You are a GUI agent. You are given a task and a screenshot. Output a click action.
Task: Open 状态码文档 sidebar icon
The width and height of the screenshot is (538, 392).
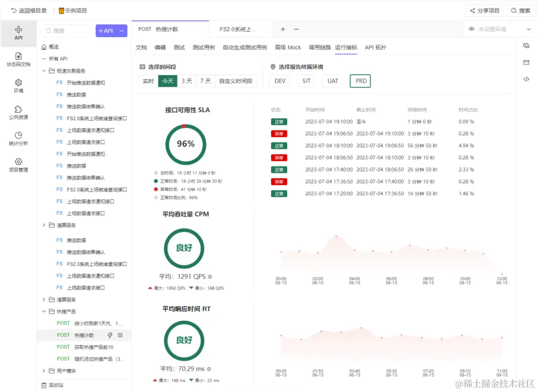(18, 59)
